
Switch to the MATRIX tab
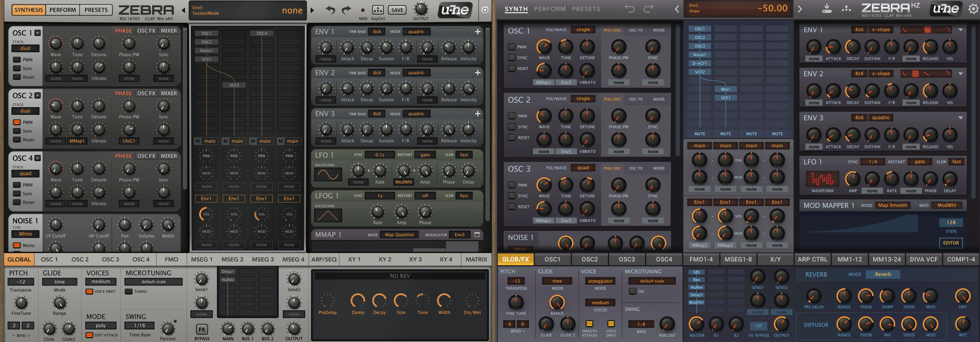476,260
